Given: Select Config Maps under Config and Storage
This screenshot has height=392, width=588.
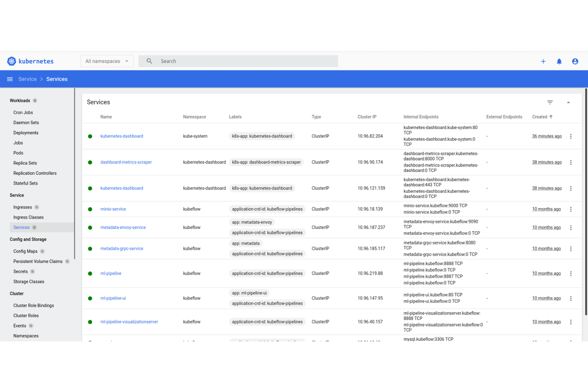Looking at the screenshot, I should tap(25, 251).
